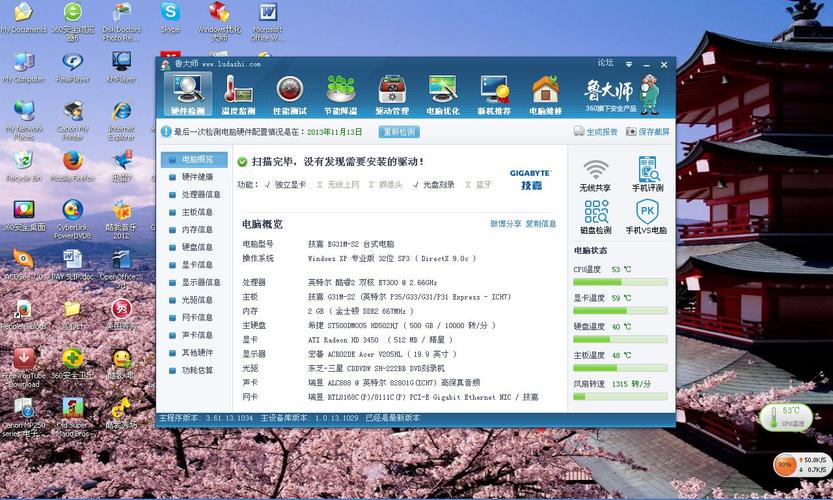Select 其他硬件 in the sidebar

coord(194,352)
